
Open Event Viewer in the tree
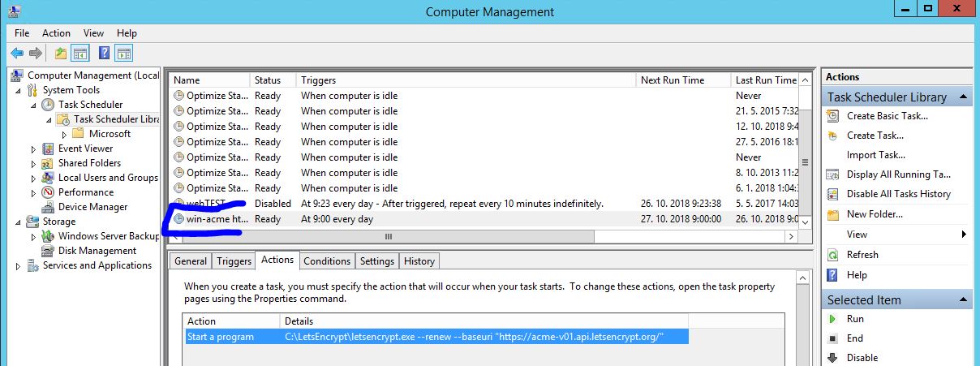[85, 149]
